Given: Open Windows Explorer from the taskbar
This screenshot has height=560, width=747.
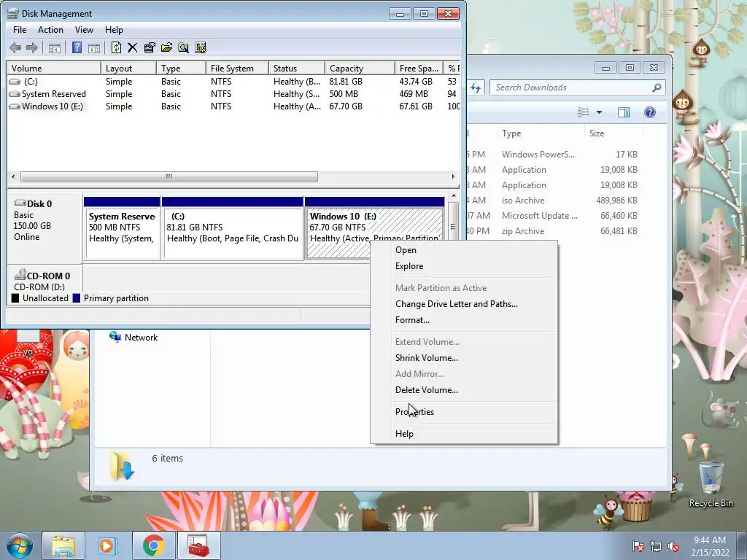Looking at the screenshot, I should 64,545.
